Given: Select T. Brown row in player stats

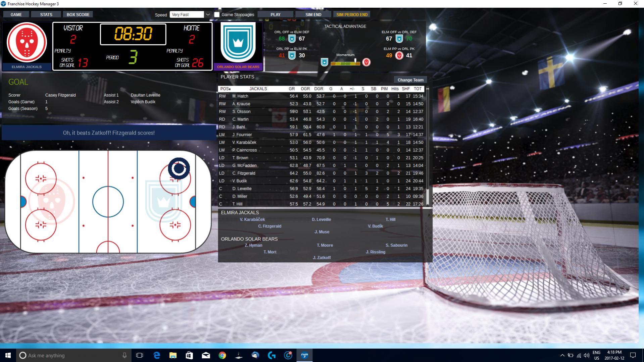Looking at the screenshot, I should (321, 158).
